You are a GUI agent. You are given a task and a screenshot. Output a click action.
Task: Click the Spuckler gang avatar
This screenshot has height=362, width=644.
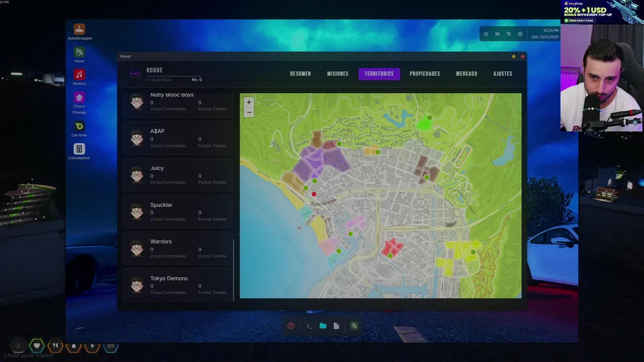tap(137, 212)
